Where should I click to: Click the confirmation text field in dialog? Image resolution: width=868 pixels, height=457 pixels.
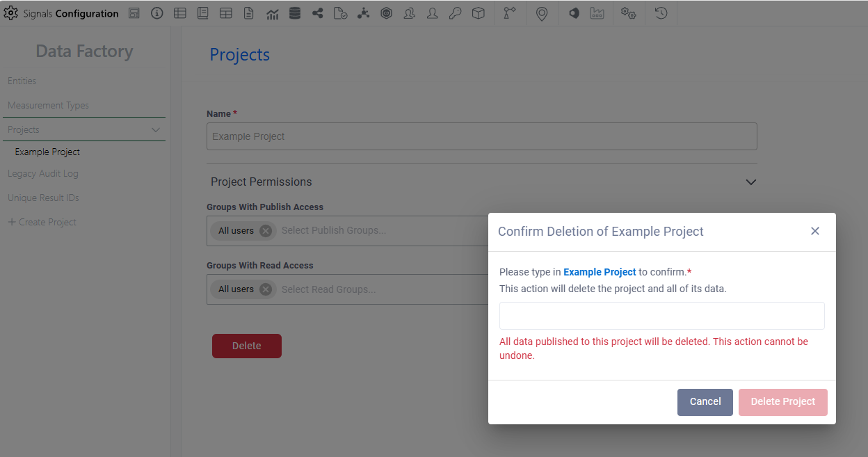662,316
